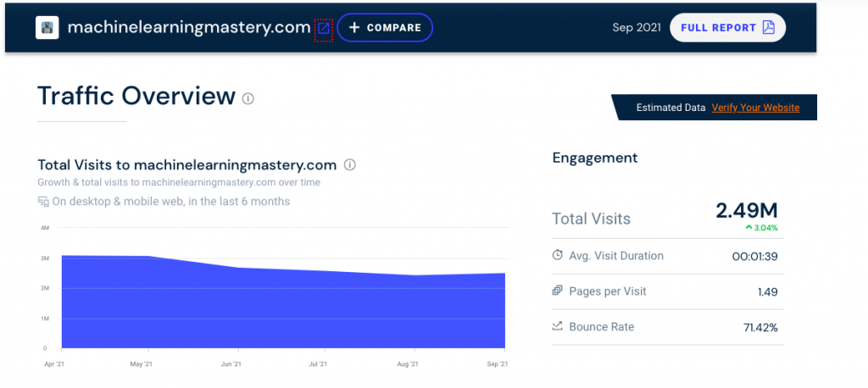Click the Jun '21 axis label
Image resolution: width=868 pixels, height=388 pixels.
coord(231,364)
